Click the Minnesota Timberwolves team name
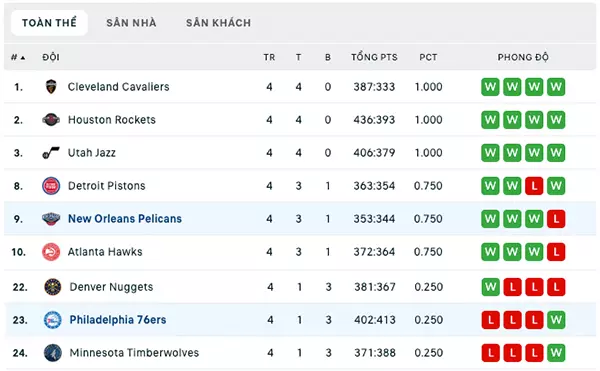Image resolution: width=600 pixels, height=371 pixels. [x=134, y=353]
